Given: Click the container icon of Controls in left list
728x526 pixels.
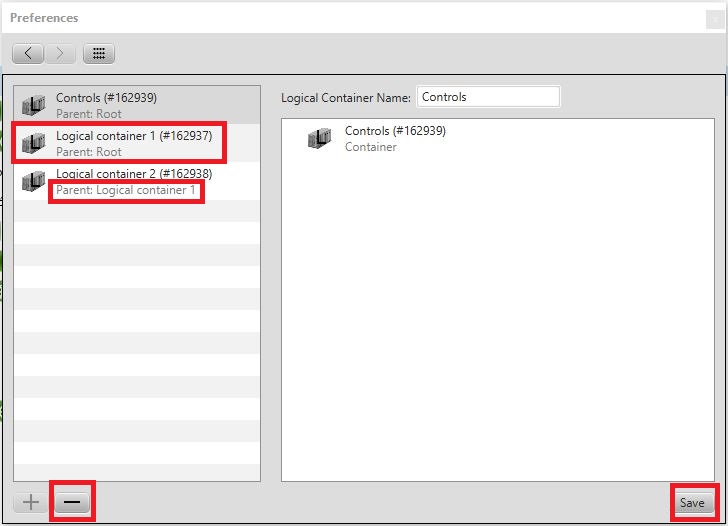Looking at the screenshot, I should [x=33, y=105].
